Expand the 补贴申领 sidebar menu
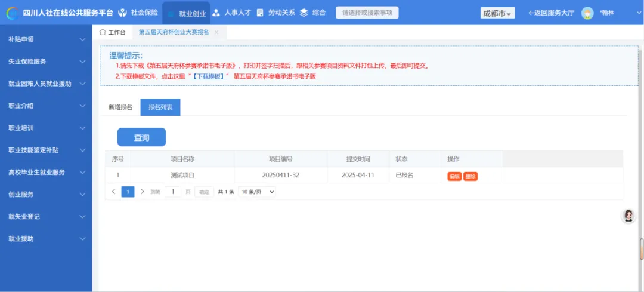The width and height of the screenshot is (644, 292). point(46,39)
